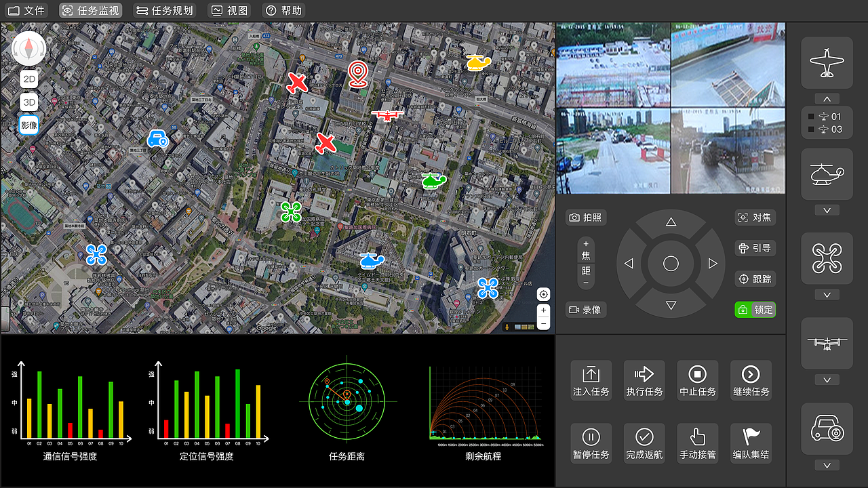This screenshot has height=488, width=868.
Task: Open the 文件 menu
Action: (x=26, y=10)
